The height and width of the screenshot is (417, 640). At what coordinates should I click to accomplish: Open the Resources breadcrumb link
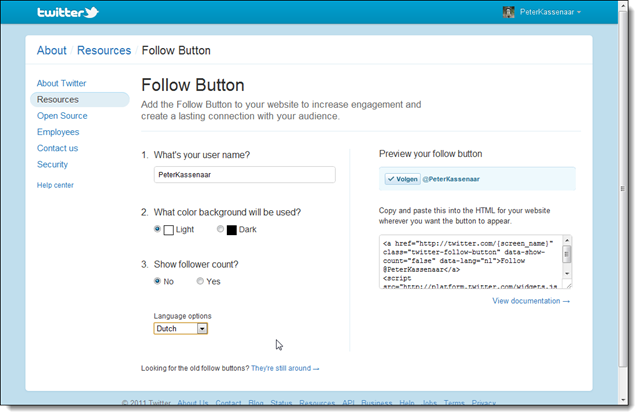(x=104, y=50)
